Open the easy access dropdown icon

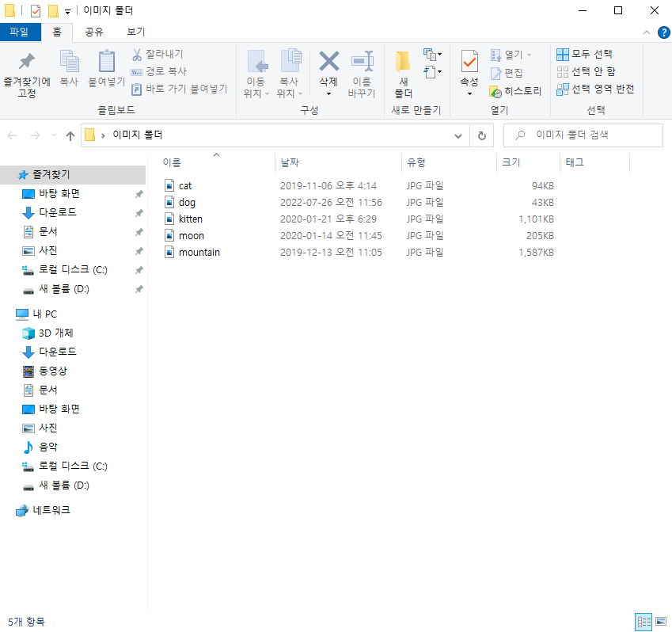click(432, 71)
